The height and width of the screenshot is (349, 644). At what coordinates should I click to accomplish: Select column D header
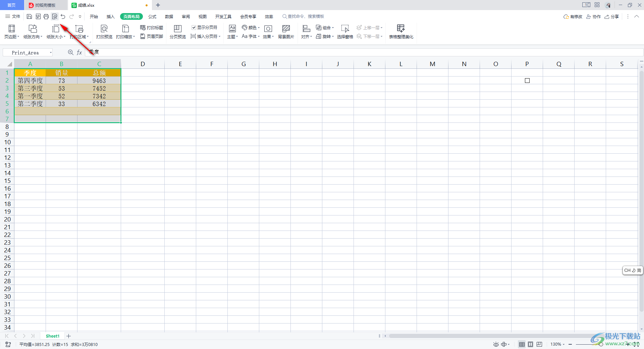coord(143,64)
